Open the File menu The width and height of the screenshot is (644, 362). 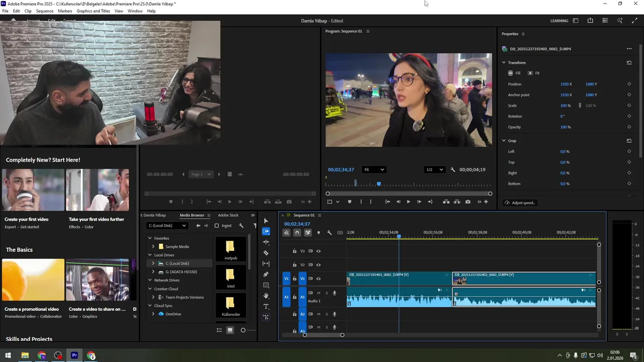pyautogui.click(x=5, y=11)
